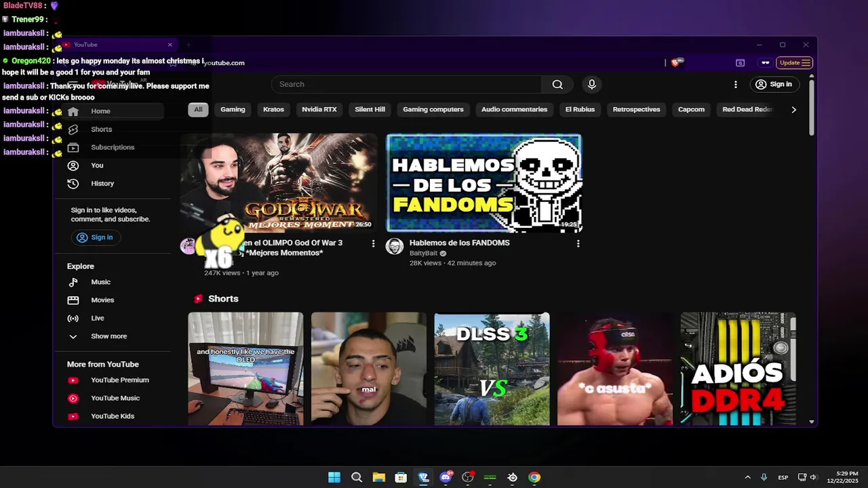Viewport: 868px width, 488px height.
Task: Open the Home item in sidebar
Action: [x=115, y=111]
